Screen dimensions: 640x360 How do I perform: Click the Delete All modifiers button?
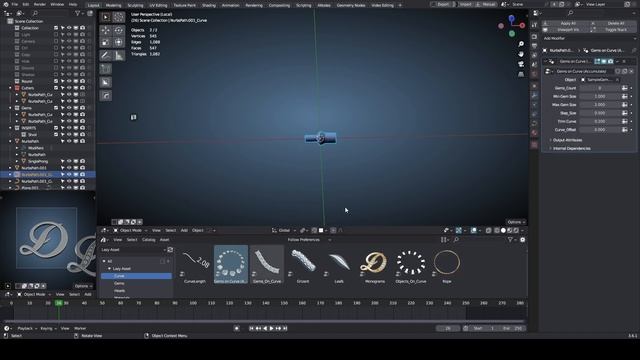point(613,23)
